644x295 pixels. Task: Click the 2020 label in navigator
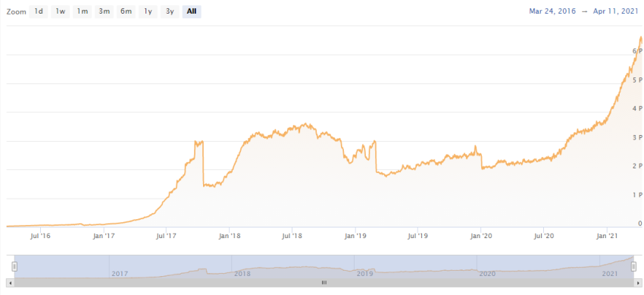pos(487,274)
